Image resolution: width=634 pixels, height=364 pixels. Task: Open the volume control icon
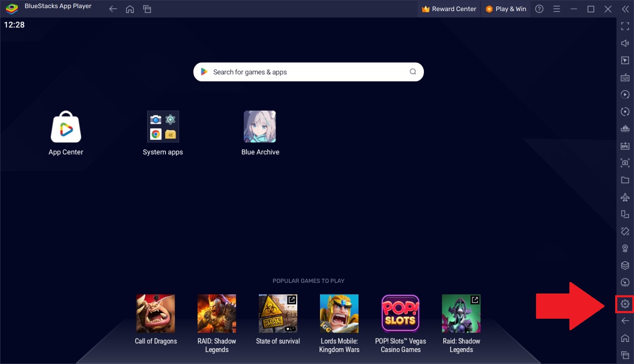point(625,43)
